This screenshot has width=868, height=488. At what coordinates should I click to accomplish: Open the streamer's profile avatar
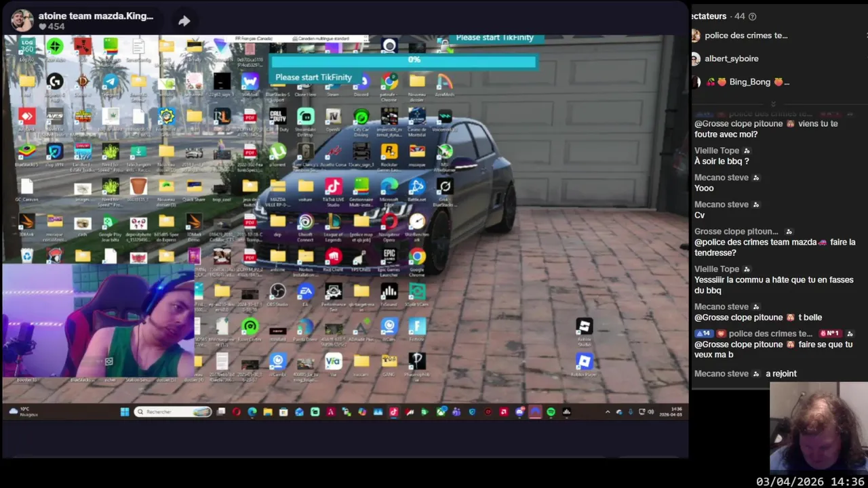[22, 20]
